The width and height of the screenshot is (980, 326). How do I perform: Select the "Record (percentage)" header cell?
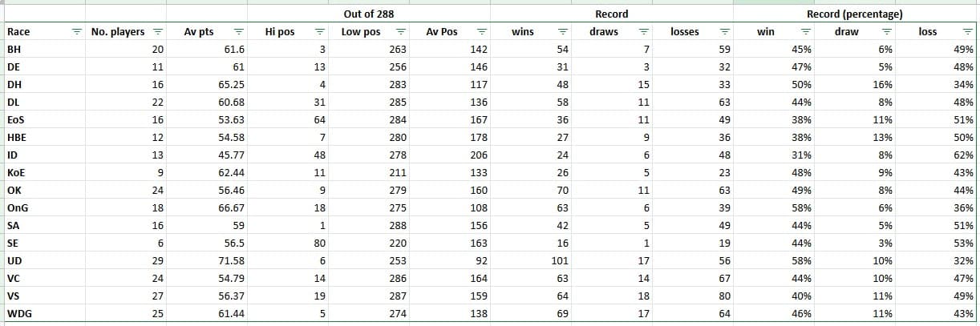click(855, 14)
